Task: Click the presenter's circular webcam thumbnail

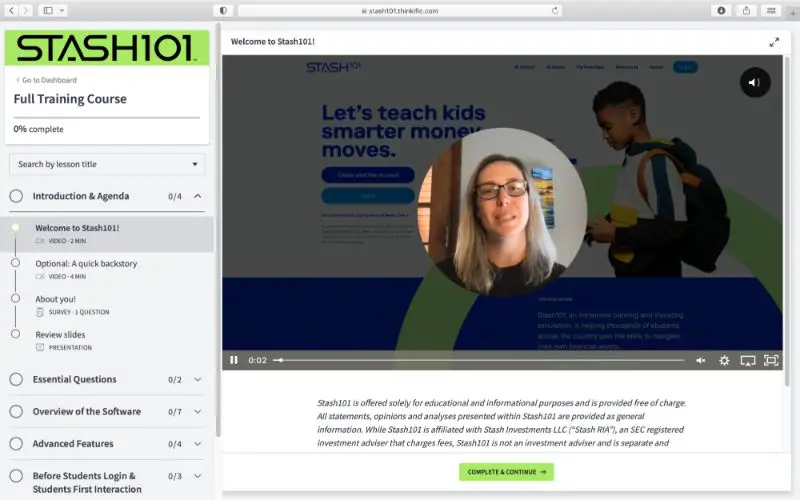Action: pos(502,212)
